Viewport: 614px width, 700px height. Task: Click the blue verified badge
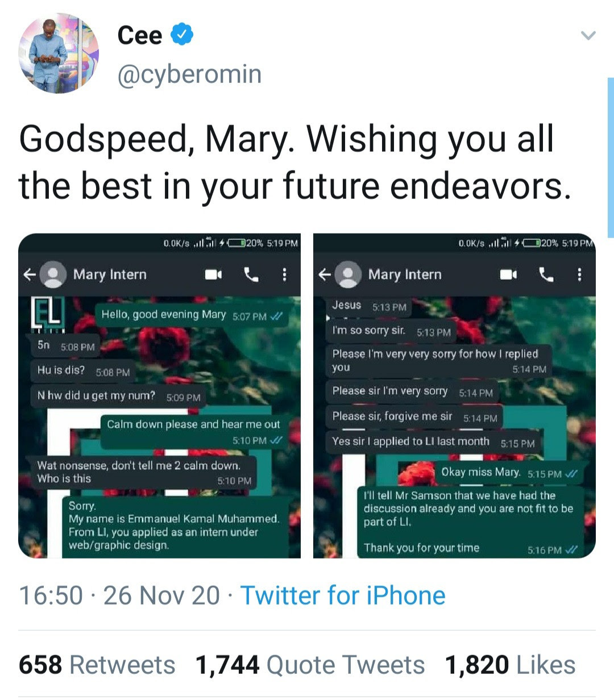(x=182, y=35)
